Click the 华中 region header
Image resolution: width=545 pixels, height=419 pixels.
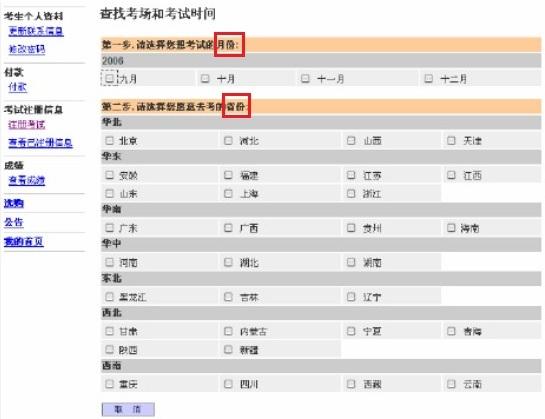[x=321, y=244]
